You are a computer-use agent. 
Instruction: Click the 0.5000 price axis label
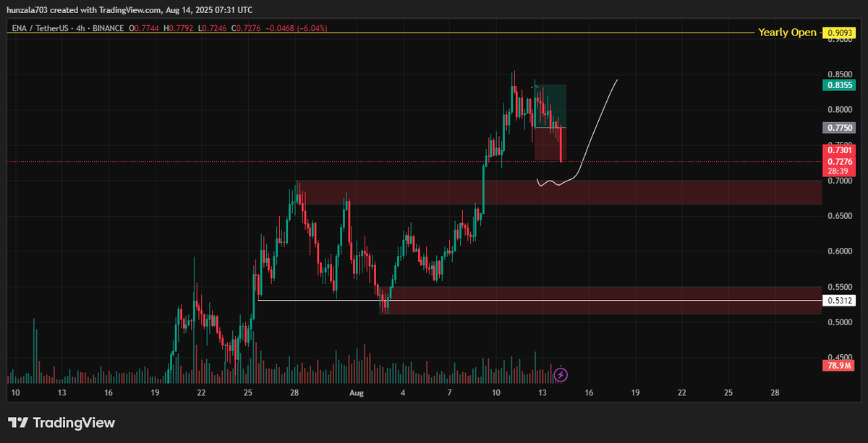pyautogui.click(x=840, y=322)
